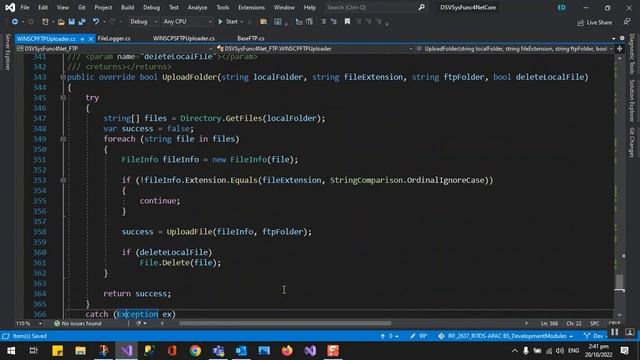
Task: Open the Window menu
Action: tap(284, 7)
